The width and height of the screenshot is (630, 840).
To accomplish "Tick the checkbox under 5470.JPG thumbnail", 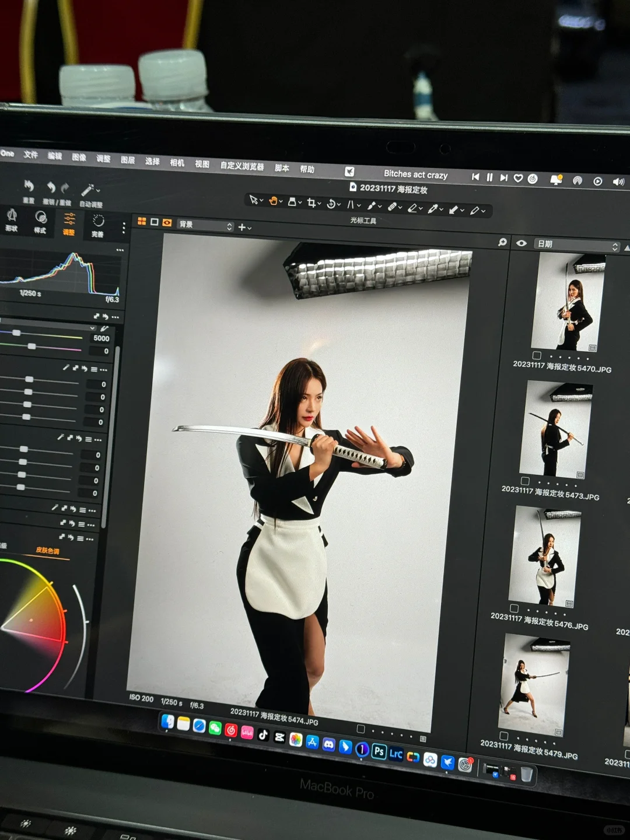I will coord(537,355).
